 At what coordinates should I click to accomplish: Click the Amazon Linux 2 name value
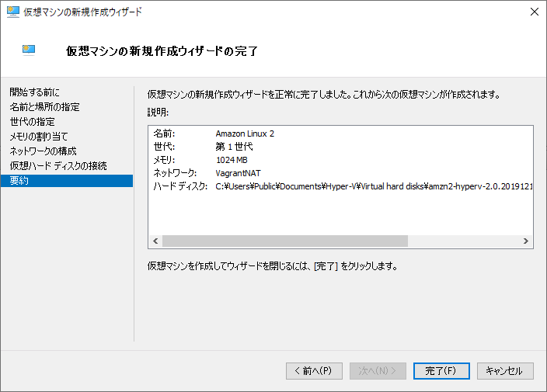(245, 134)
